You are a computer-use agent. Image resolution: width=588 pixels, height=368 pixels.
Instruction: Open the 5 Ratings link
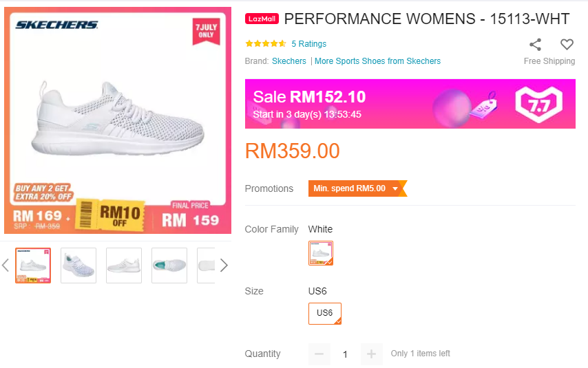coord(308,44)
